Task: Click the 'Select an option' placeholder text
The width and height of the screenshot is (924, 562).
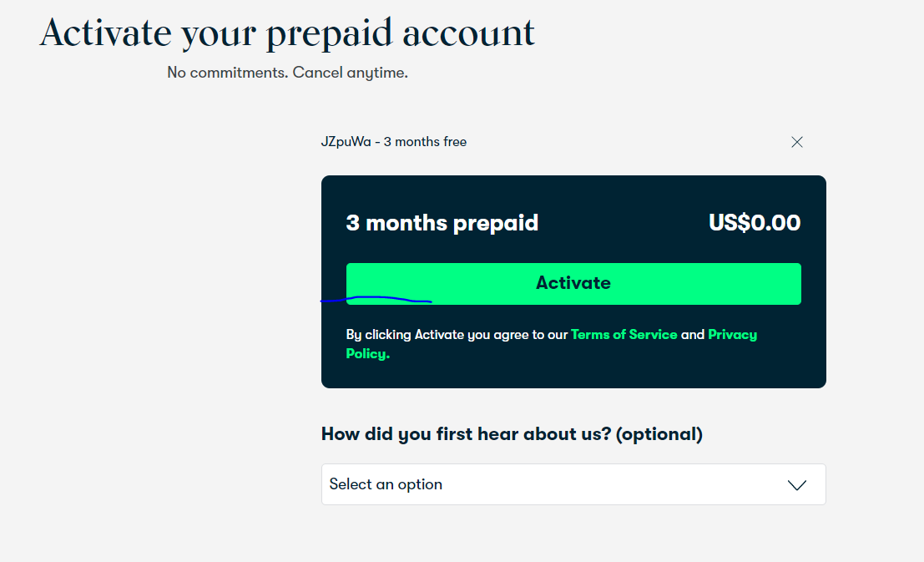Action: coord(386,484)
